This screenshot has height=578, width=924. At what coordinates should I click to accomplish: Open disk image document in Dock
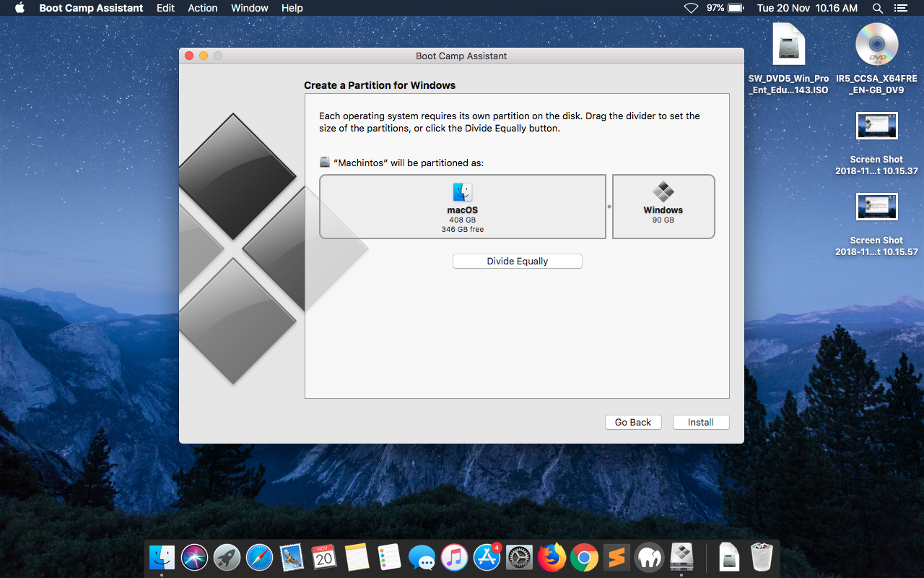point(729,557)
